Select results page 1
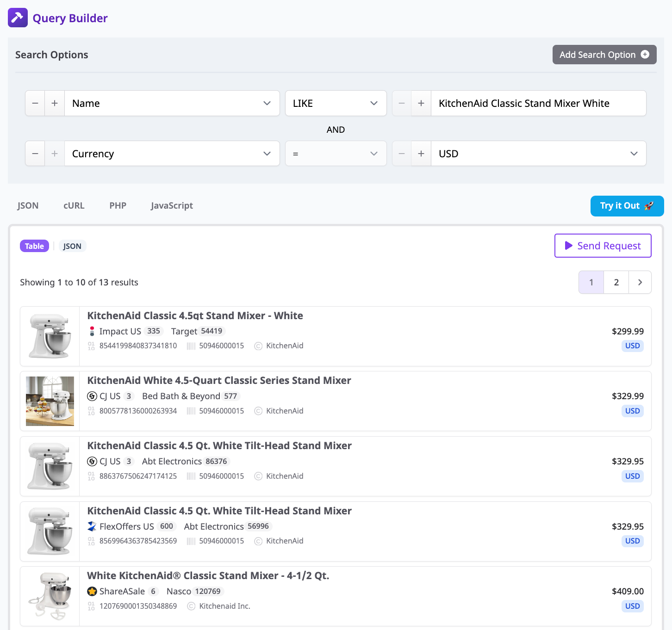 [x=591, y=282]
